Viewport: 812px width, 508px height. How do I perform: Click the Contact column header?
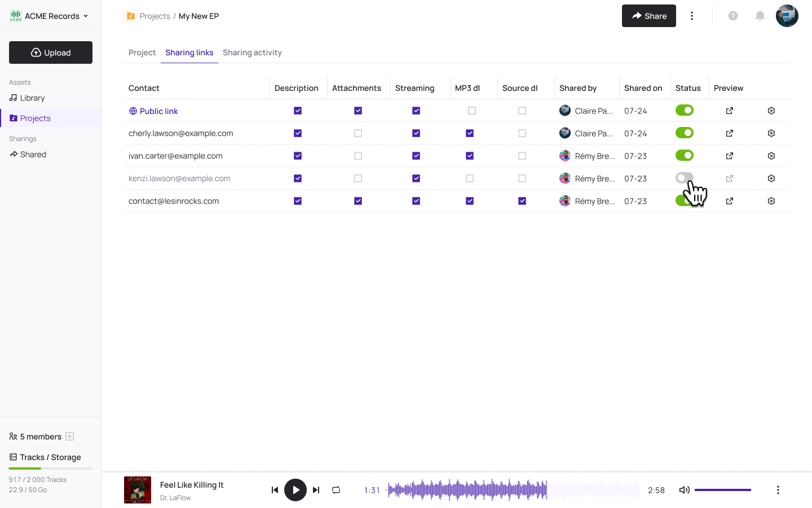pyautogui.click(x=144, y=88)
